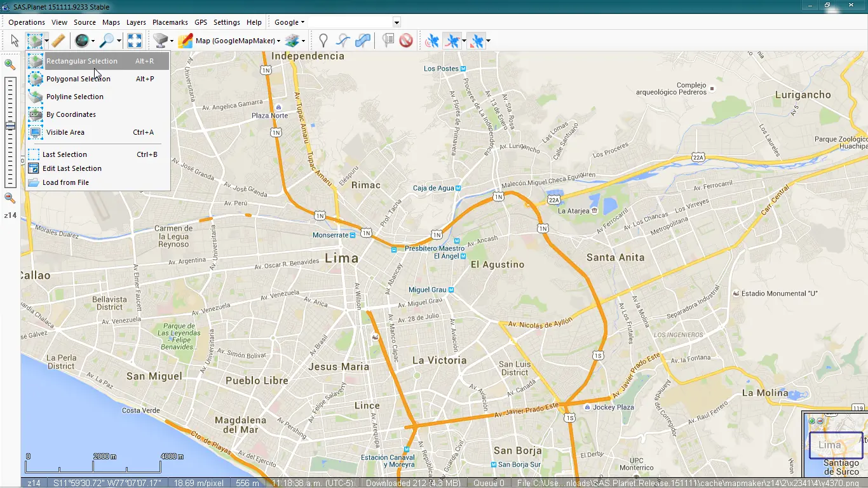Open the Map (GoogleMapMaker) selector

(229, 41)
